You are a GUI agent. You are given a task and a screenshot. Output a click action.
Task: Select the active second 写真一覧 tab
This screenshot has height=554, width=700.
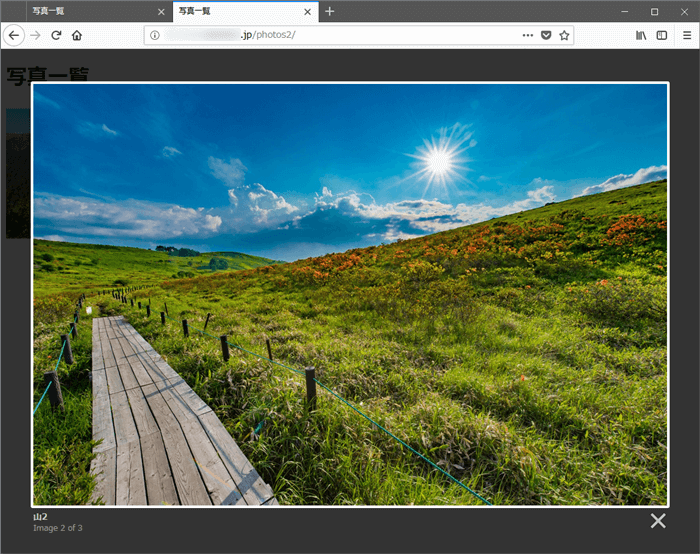[235, 11]
